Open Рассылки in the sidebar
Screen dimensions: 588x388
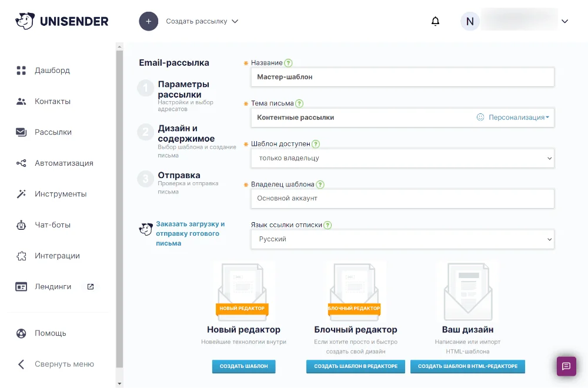pyautogui.click(x=53, y=132)
